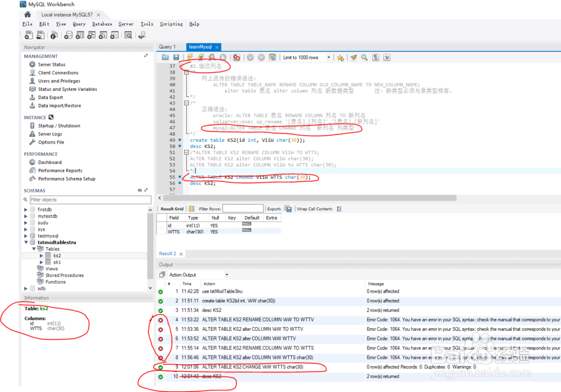Expand the sys schema
The height and width of the screenshot is (392, 561).
tap(26, 229)
